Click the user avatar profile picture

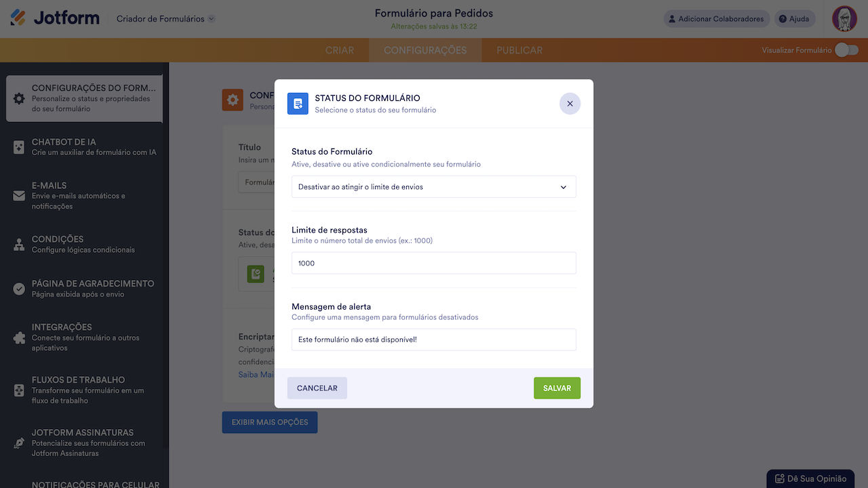click(844, 19)
